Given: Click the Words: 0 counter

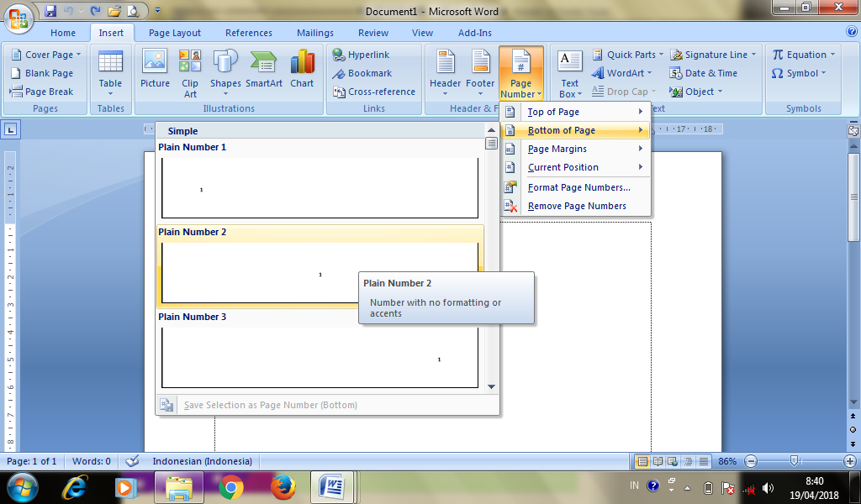Looking at the screenshot, I should point(91,461).
